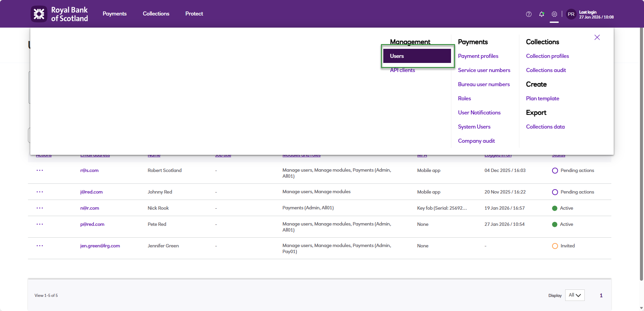Open the help question mark icon
Viewport: 644px width, 311px height.
pyautogui.click(x=529, y=14)
